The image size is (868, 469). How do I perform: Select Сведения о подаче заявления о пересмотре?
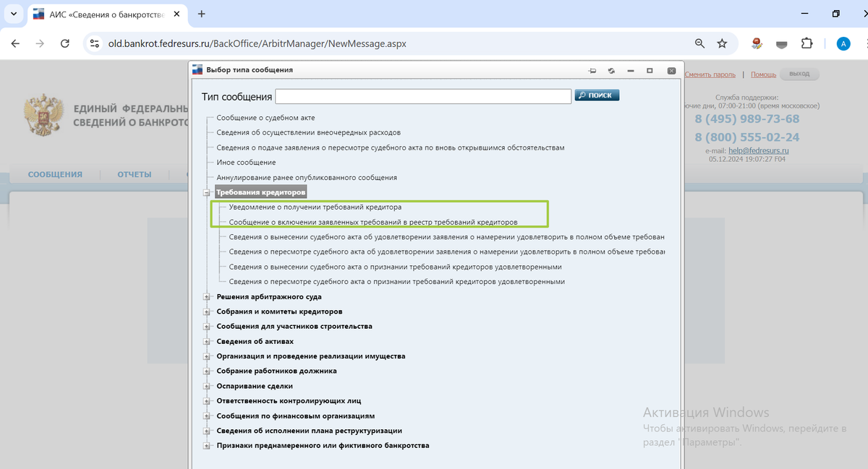coord(390,147)
